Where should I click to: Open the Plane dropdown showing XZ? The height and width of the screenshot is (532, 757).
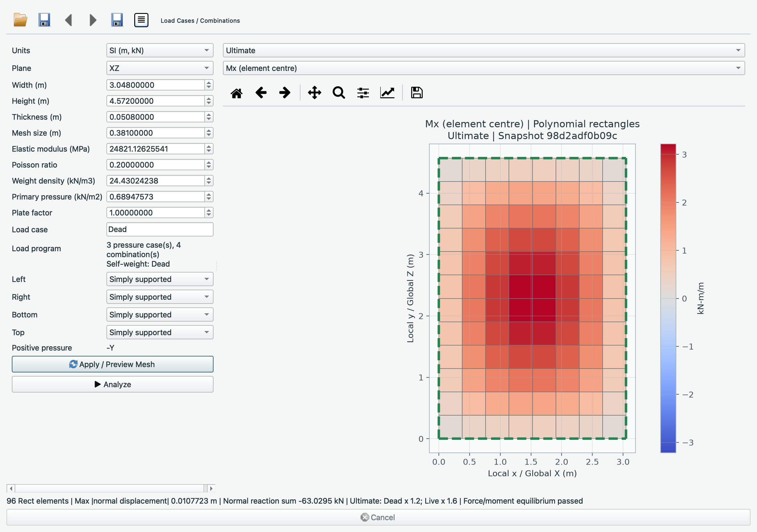pyautogui.click(x=160, y=68)
